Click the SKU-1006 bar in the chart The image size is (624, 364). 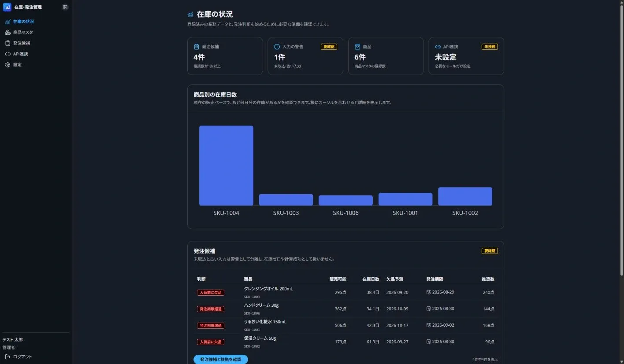tap(345, 200)
